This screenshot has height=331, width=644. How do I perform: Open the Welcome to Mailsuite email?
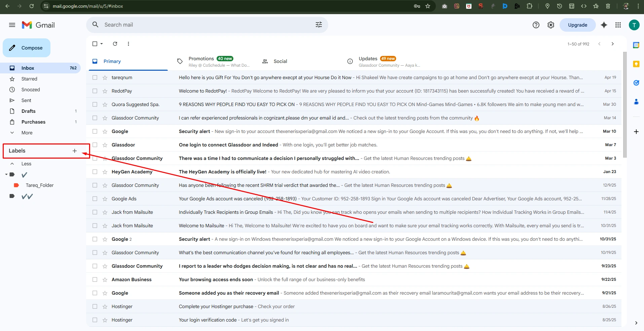354,226
